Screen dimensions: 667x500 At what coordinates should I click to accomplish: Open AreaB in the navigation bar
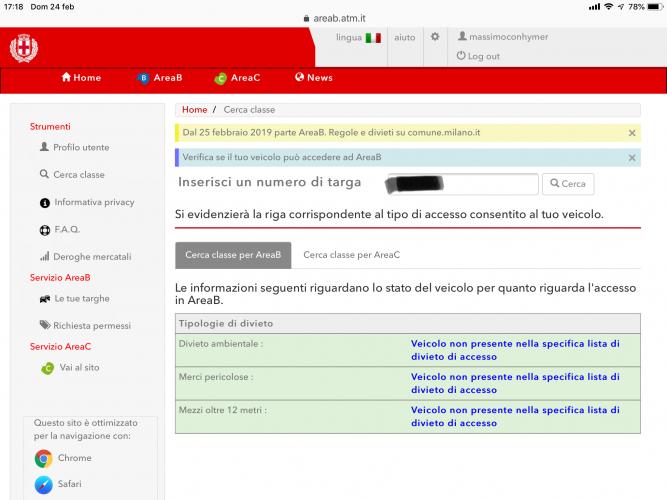tap(160, 78)
